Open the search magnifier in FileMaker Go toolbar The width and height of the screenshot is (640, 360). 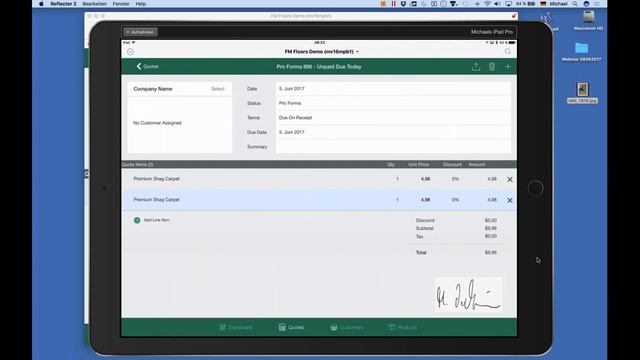point(508,52)
